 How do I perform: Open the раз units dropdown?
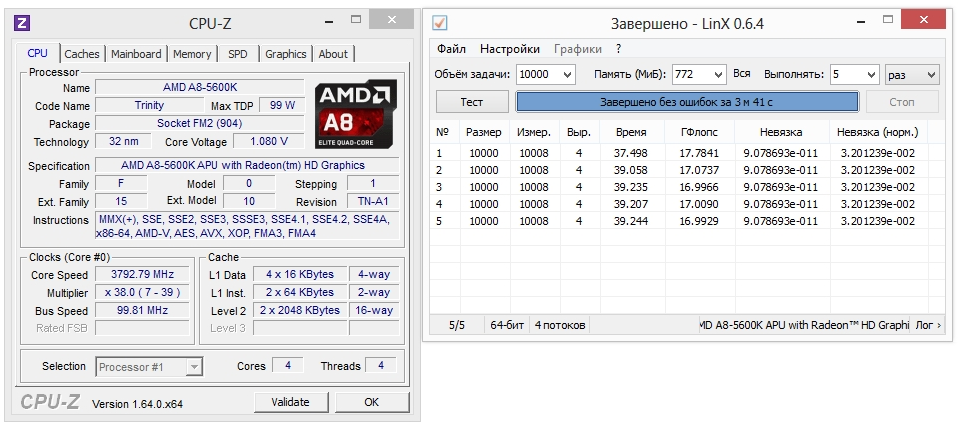912,75
